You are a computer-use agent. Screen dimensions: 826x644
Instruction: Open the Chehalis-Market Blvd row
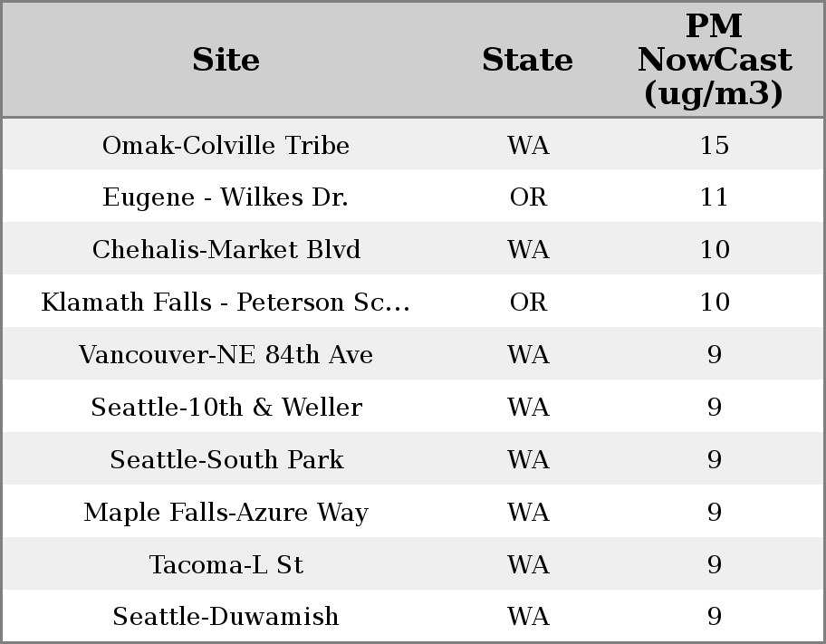coord(226,250)
